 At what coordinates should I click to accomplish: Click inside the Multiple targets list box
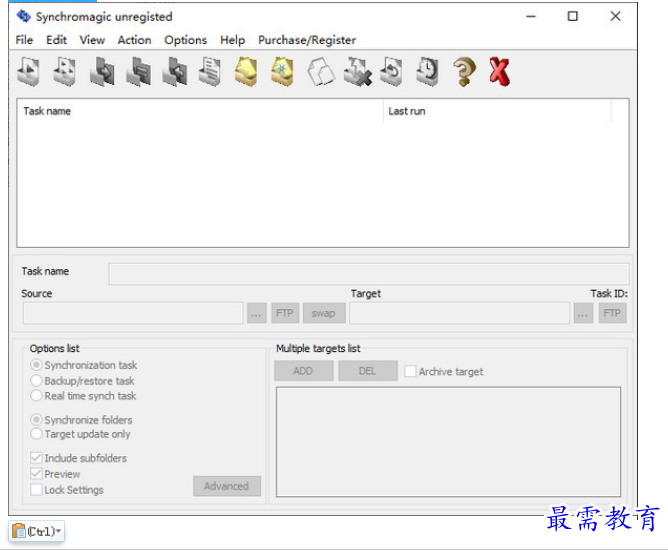(448, 442)
